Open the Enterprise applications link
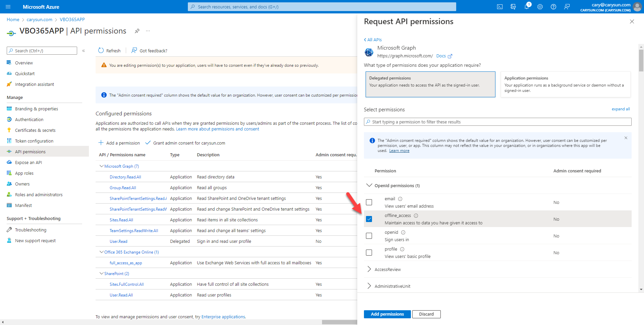The height and width of the screenshot is (325, 644). pos(223,317)
